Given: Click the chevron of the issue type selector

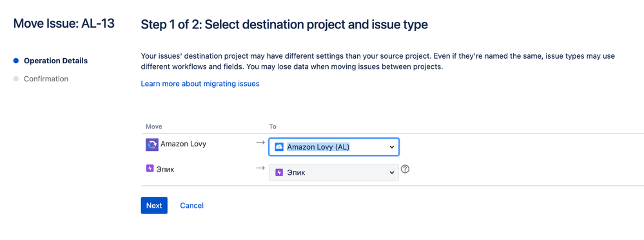Looking at the screenshot, I should [x=391, y=173].
